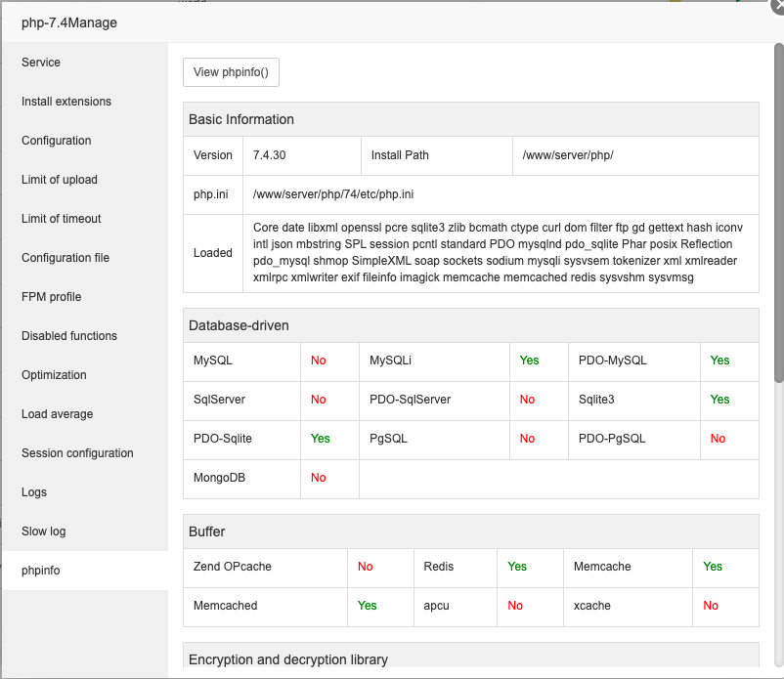Click the /www/server/php/ install path value
This screenshot has width=784, height=679.
567,155
